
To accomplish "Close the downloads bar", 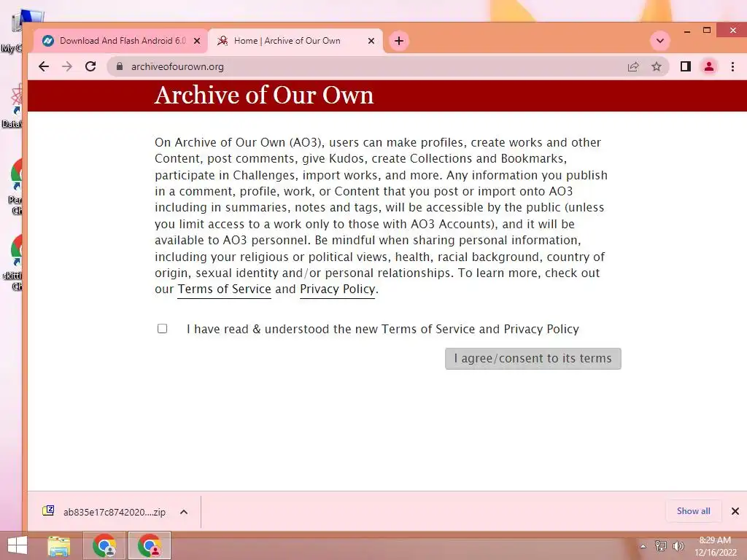I will (x=735, y=511).
